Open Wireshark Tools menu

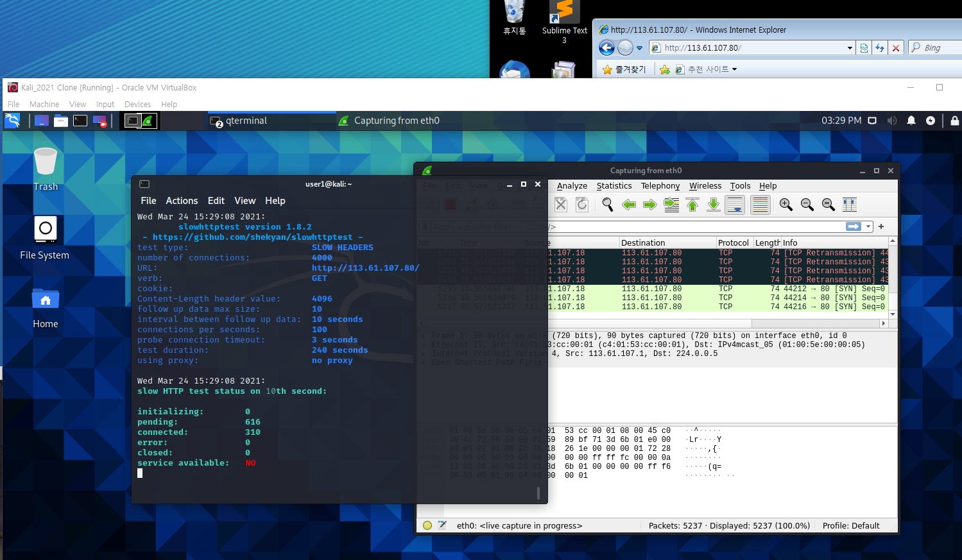[x=740, y=186]
